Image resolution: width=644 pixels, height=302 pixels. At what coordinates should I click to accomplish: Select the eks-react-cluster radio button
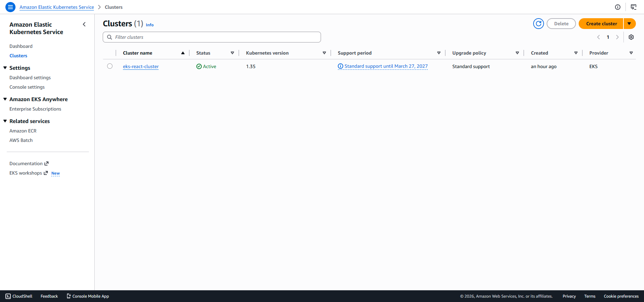click(x=110, y=66)
